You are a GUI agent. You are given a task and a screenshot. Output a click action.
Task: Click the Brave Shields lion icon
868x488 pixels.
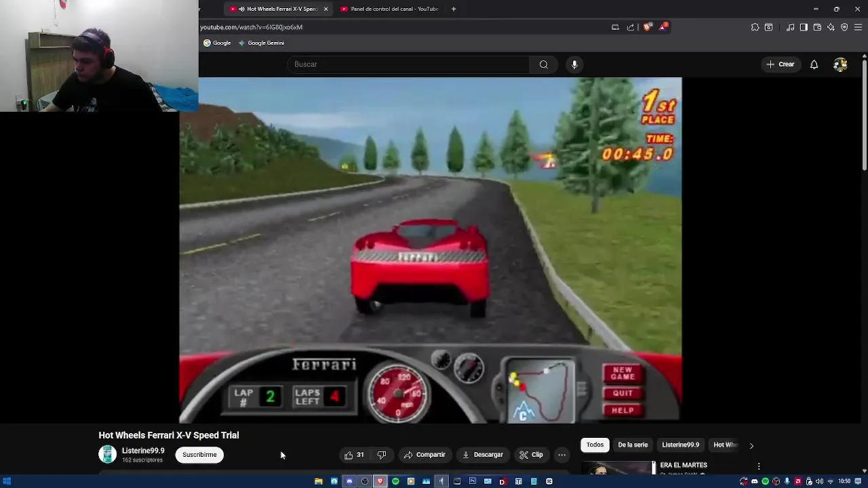coord(647,27)
